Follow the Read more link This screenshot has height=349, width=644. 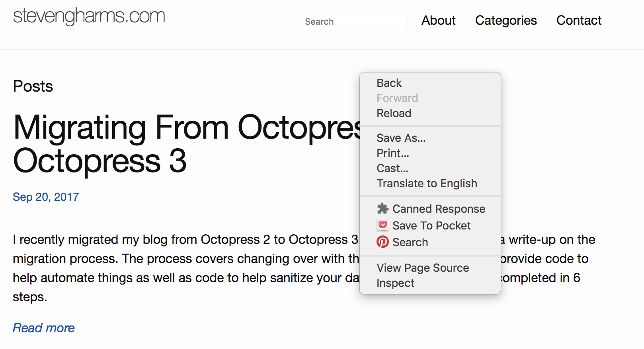tap(44, 327)
